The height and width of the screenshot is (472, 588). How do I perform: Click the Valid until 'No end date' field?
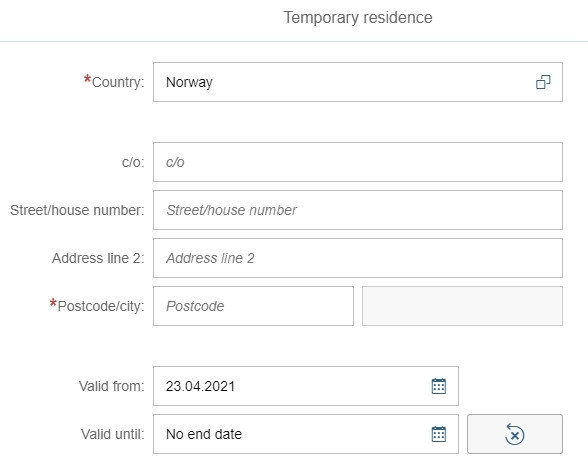coord(306,434)
